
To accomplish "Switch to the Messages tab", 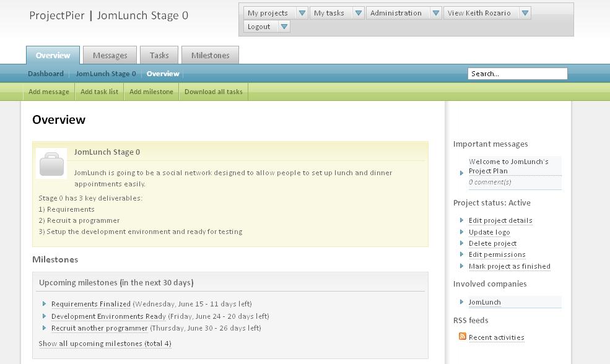I will (110, 55).
